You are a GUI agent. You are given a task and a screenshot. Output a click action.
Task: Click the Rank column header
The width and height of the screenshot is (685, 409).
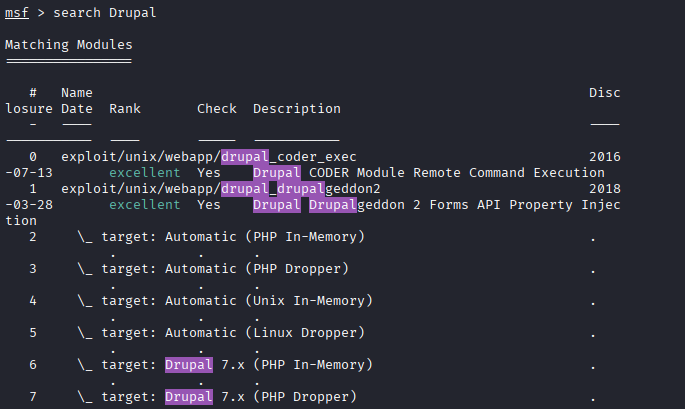125,109
